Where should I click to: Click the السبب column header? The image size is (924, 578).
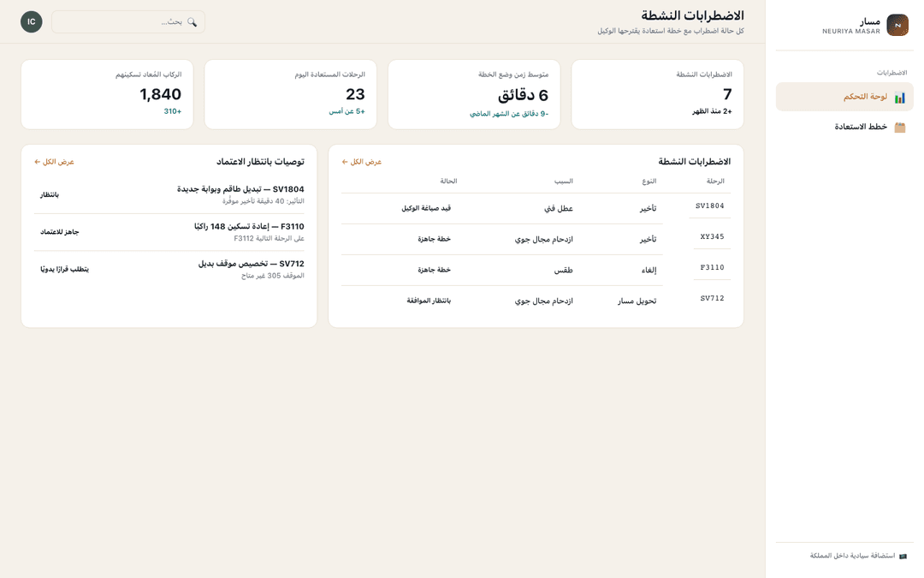pos(563,181)
